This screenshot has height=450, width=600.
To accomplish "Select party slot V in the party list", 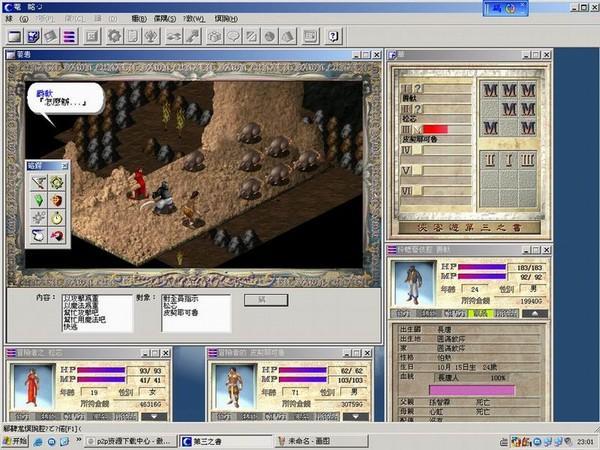I will 436,171.
